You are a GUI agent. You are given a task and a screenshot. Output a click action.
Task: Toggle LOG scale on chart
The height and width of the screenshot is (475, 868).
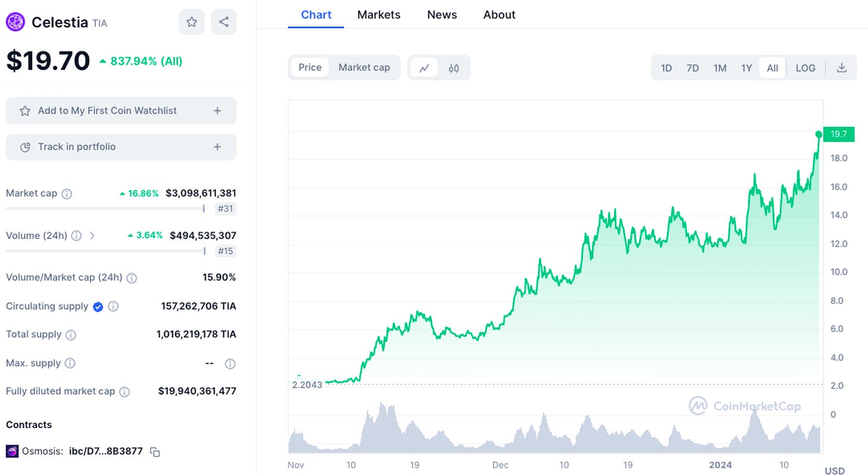click(x=805, y=68)
